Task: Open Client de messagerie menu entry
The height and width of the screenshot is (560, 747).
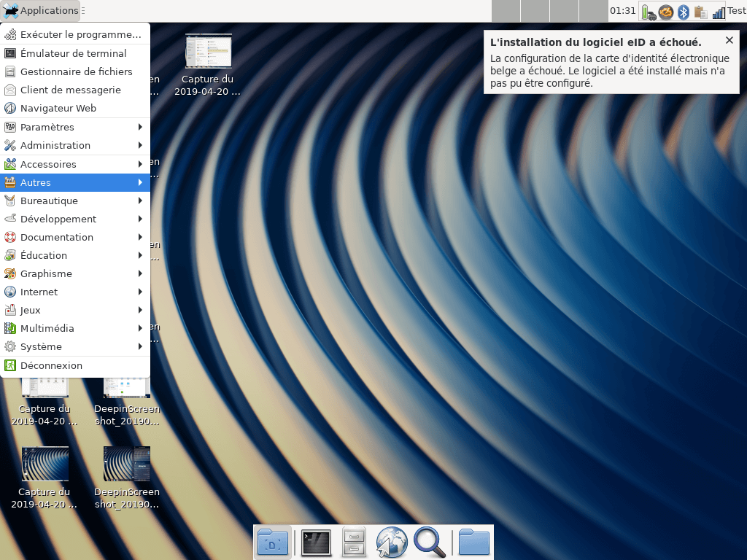Action: 75,90
